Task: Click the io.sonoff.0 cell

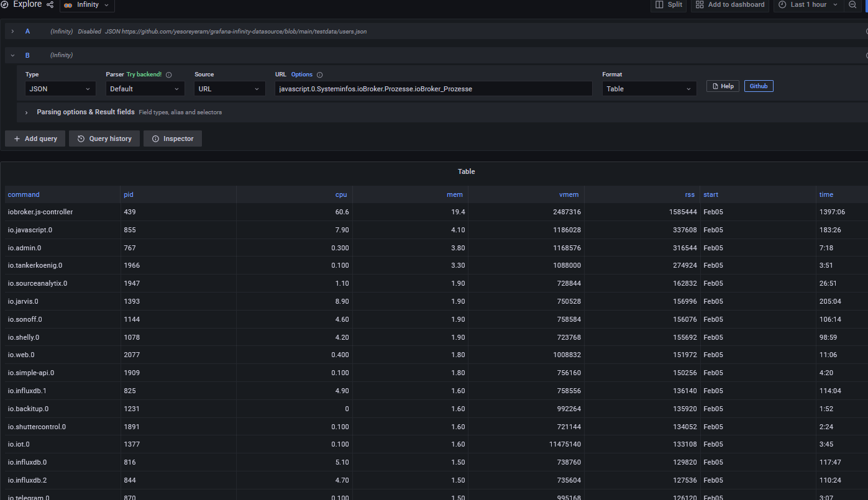Action: [63, 319]
